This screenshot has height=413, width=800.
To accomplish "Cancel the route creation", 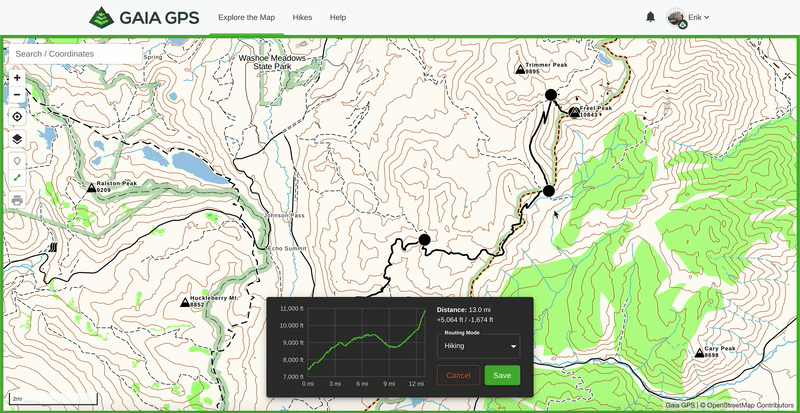I will click(x=458, y=375).
